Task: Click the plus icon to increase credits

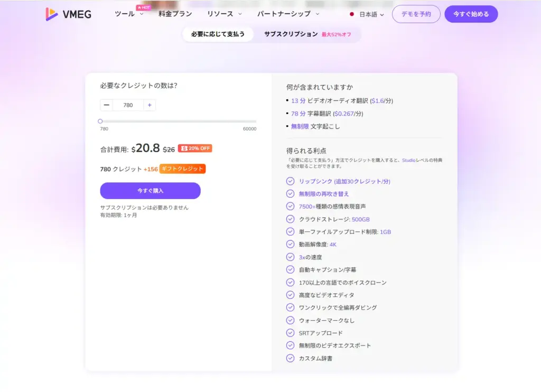Action: point(150,105)
